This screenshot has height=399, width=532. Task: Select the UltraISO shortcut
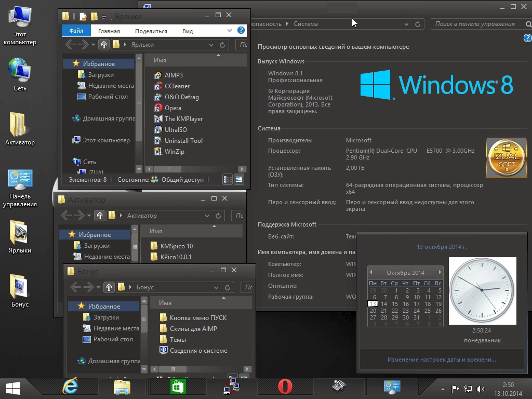coord(170,129)
